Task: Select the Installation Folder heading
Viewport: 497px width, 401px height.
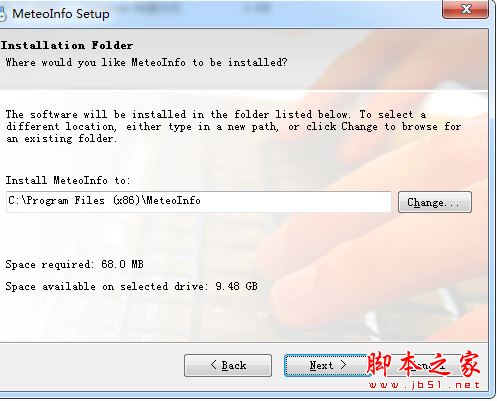Action: click(x=67, y=45)
